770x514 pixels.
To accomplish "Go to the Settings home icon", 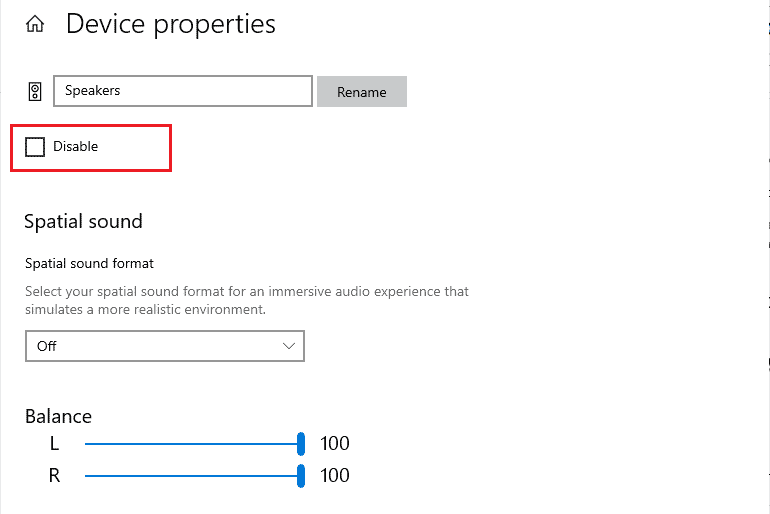I will (35, 24).
